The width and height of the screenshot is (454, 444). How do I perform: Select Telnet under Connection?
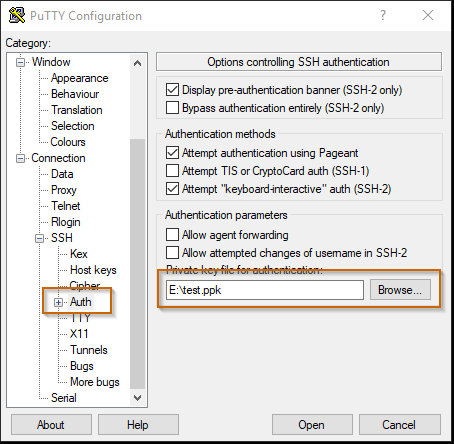coord(66,206)
